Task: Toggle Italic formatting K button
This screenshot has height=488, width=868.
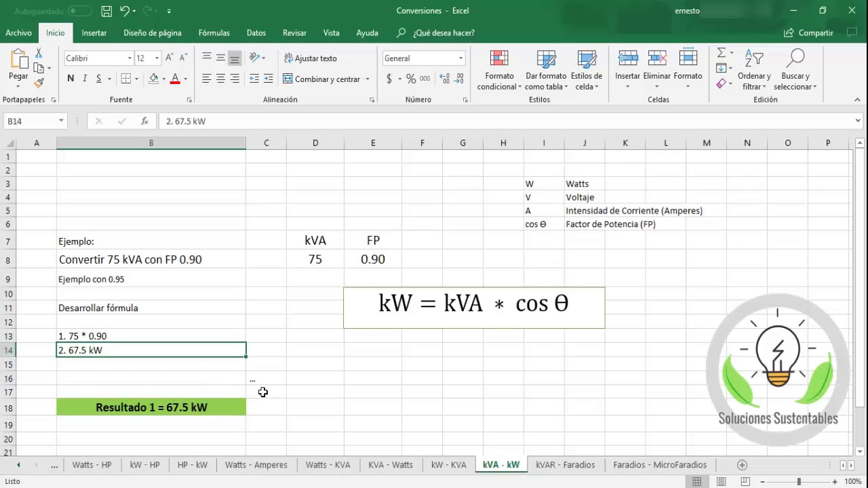Action: [85, 79]
